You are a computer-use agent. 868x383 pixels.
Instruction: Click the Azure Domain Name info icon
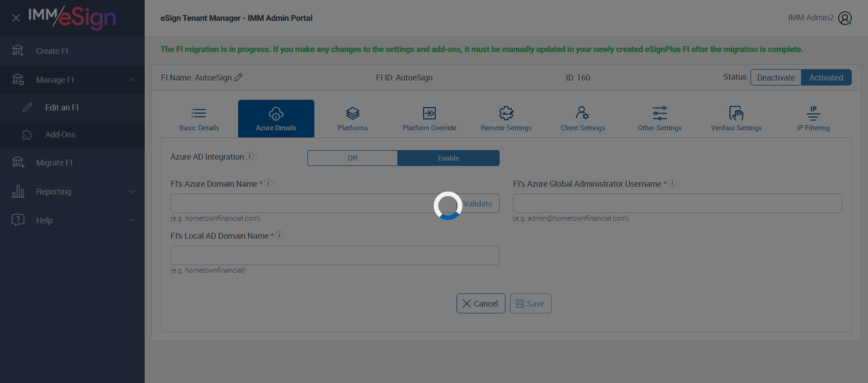pyautogui.click(x=269, y=183)
